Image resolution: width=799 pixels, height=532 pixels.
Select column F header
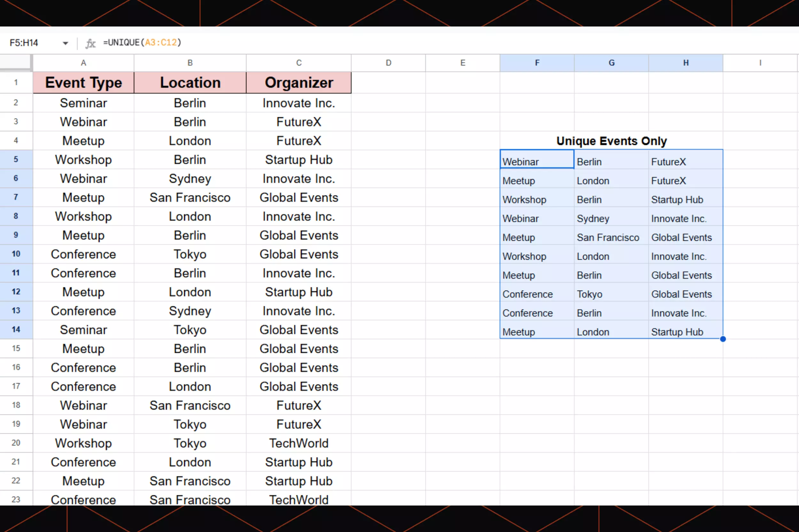click(x=537, y=63)
